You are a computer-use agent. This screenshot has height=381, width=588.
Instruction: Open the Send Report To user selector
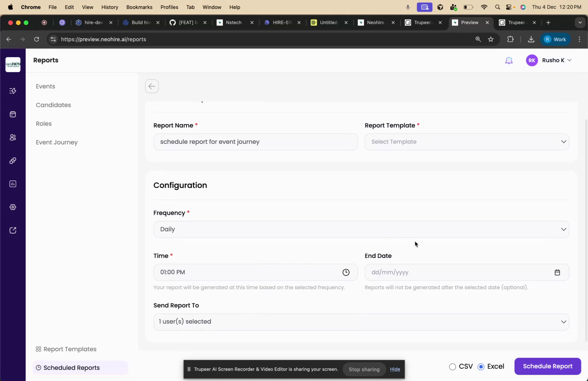tap(360, 321)
